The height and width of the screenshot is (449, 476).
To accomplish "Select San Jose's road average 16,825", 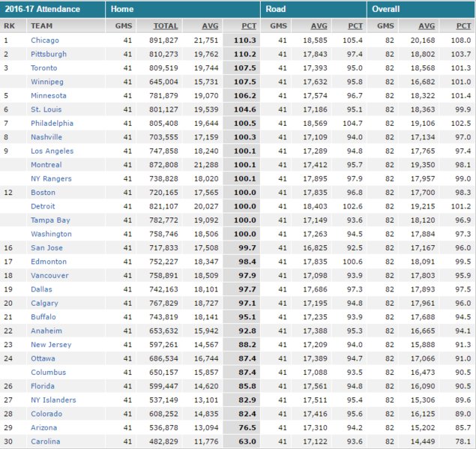I will click(x=315, y=248).
